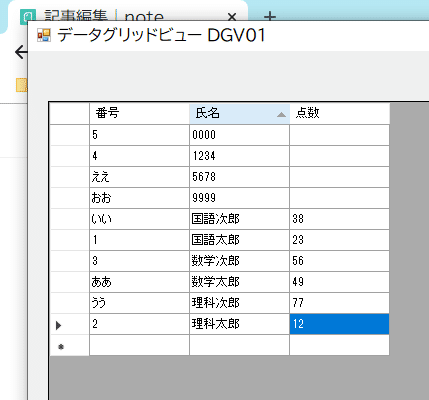Open a new browser tab with plus
429x400 pixels.
[x=270, y=16]
